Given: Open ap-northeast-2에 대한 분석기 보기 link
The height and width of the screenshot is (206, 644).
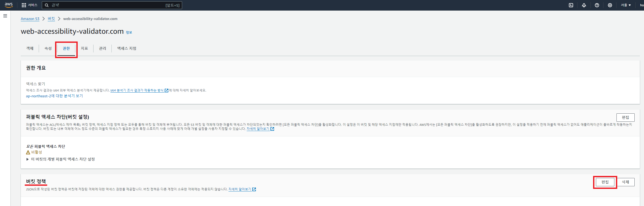Looking at the screenshot, I should 54,96.
